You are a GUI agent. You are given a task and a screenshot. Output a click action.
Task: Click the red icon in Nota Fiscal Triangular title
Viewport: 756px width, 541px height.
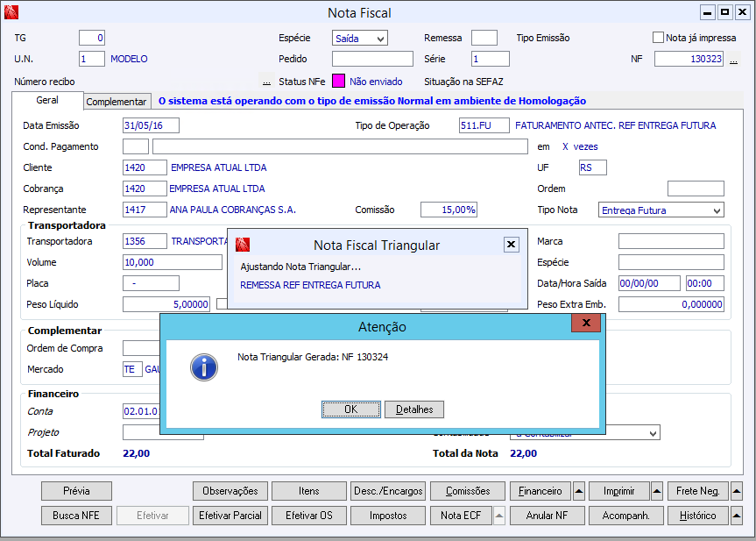point(243,245)
